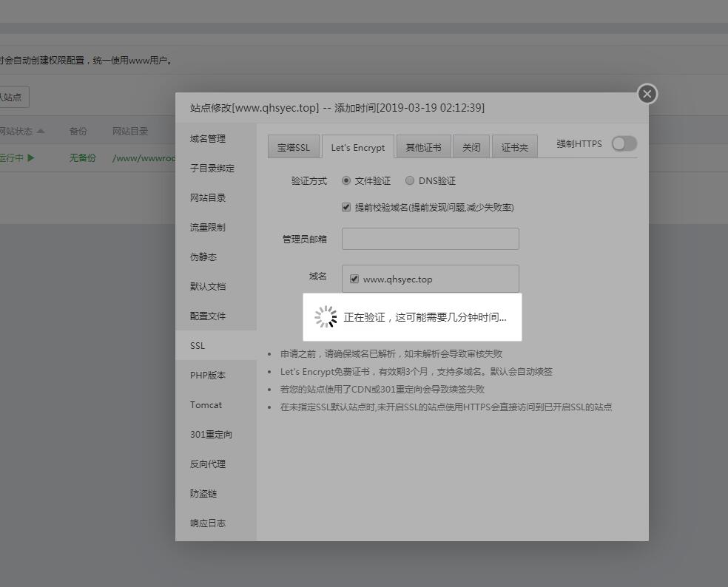Click the 网站目录 column header

(x=130, y=132)
